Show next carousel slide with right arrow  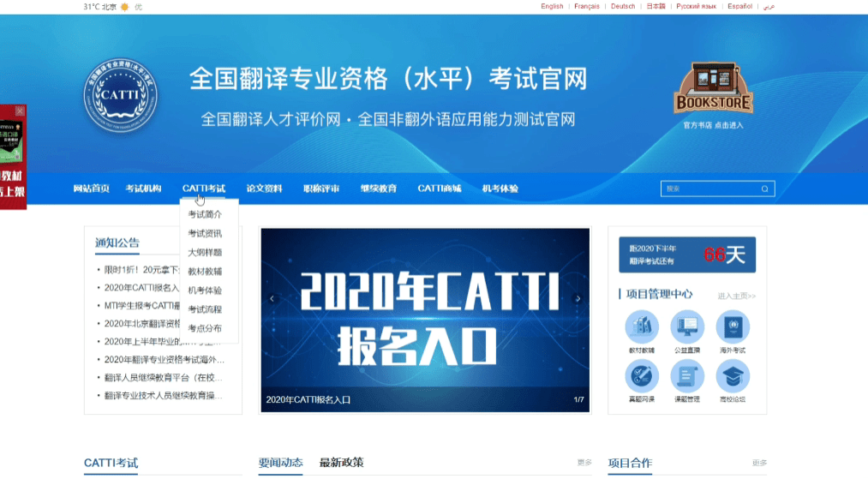(578, 298)
